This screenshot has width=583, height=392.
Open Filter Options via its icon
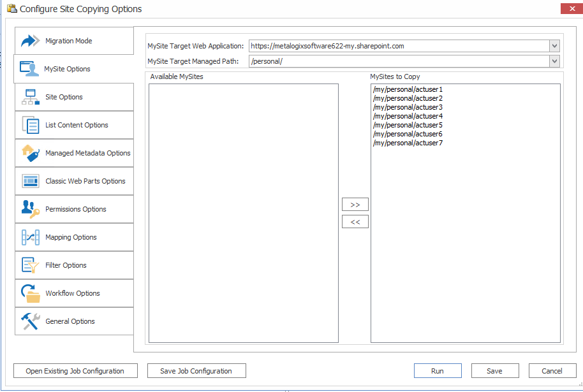click(28, 265)
